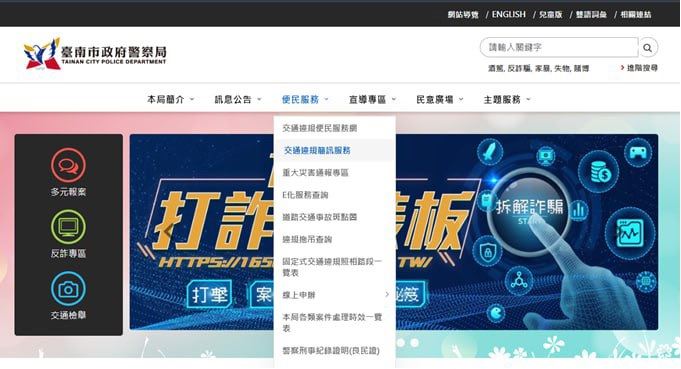The width and height of the screenshot is (681, 369).
Task: Expand the 宣導專區 menu
Action: (373, 99)
